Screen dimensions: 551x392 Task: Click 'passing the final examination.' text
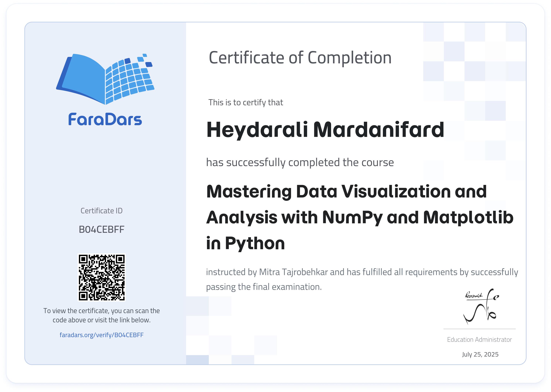point(264,287)
